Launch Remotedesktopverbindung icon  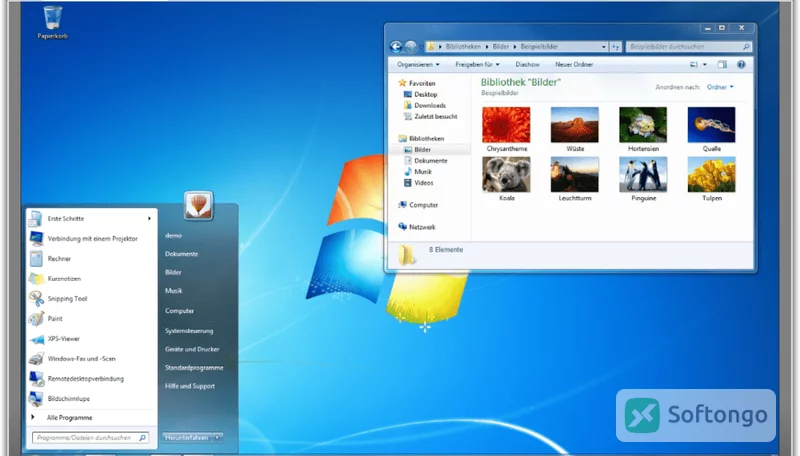[x=36, y=378]
